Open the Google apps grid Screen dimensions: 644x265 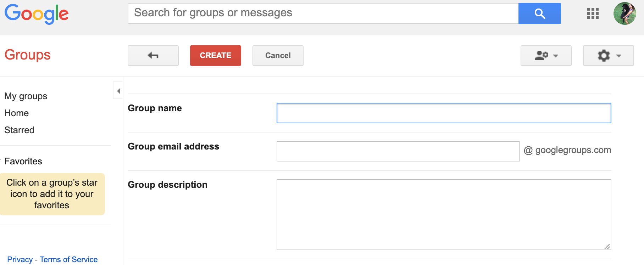click(593, 13)
